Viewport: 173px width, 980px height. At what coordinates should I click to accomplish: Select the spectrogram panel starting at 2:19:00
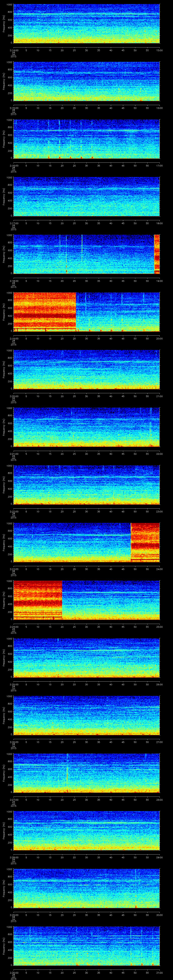click(86, 312)
